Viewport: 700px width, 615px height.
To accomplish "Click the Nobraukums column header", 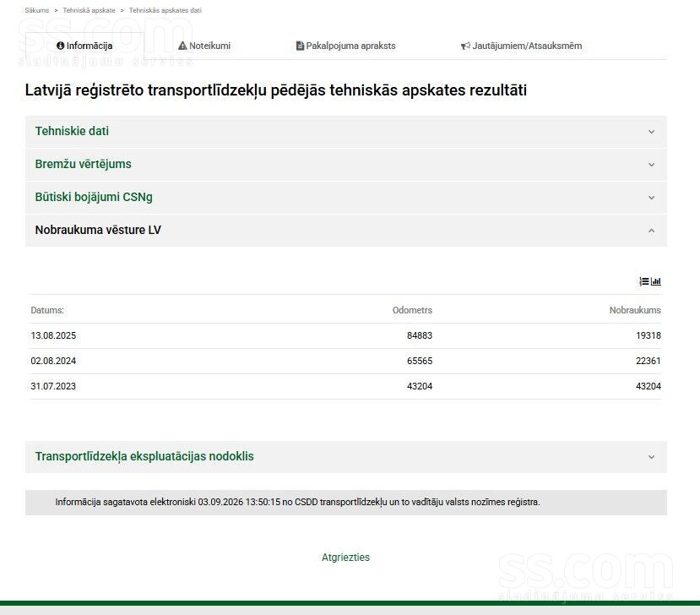I will [635, 310].
